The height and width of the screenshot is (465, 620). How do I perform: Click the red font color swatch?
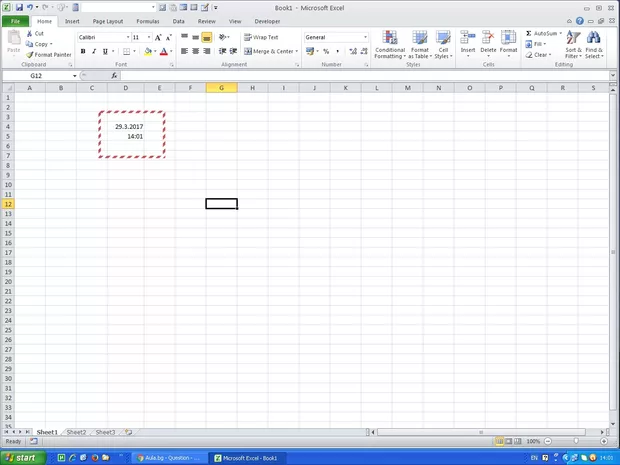(x=163, y=52)
